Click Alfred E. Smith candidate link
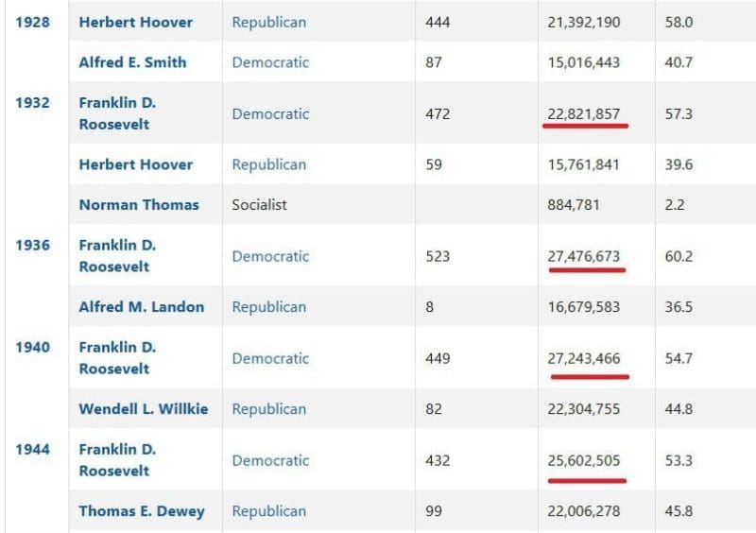 pos(132,62)
